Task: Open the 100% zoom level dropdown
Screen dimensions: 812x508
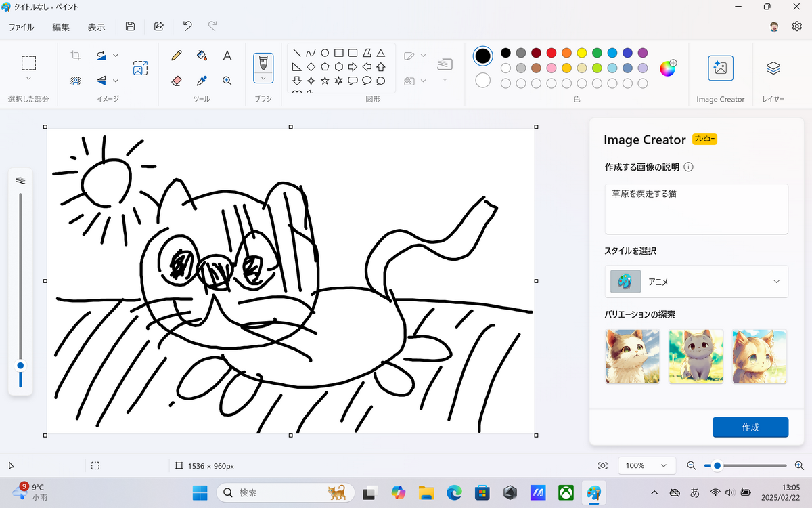Action: point(646,466)
